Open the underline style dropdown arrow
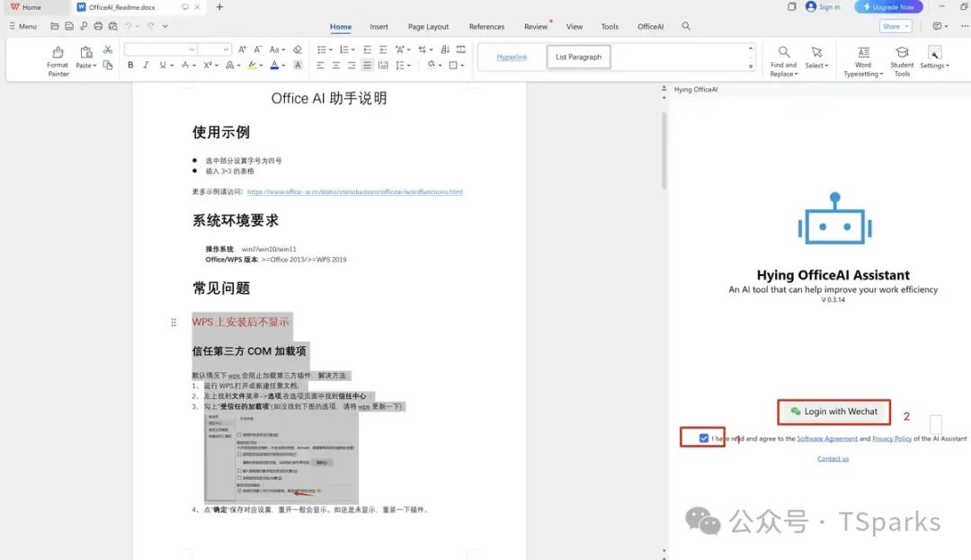The height and width of the screenshot is (560, 971). 172,66
